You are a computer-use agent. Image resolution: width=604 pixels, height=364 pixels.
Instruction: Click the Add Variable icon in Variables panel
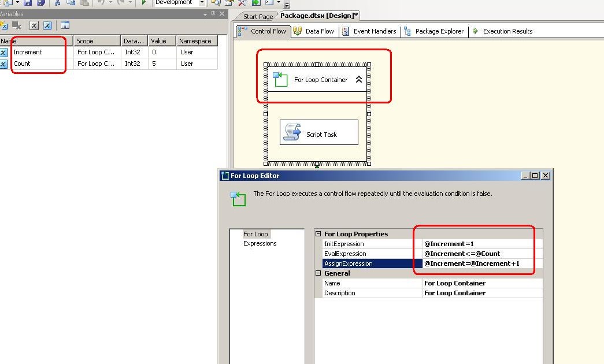coord(3,25)
